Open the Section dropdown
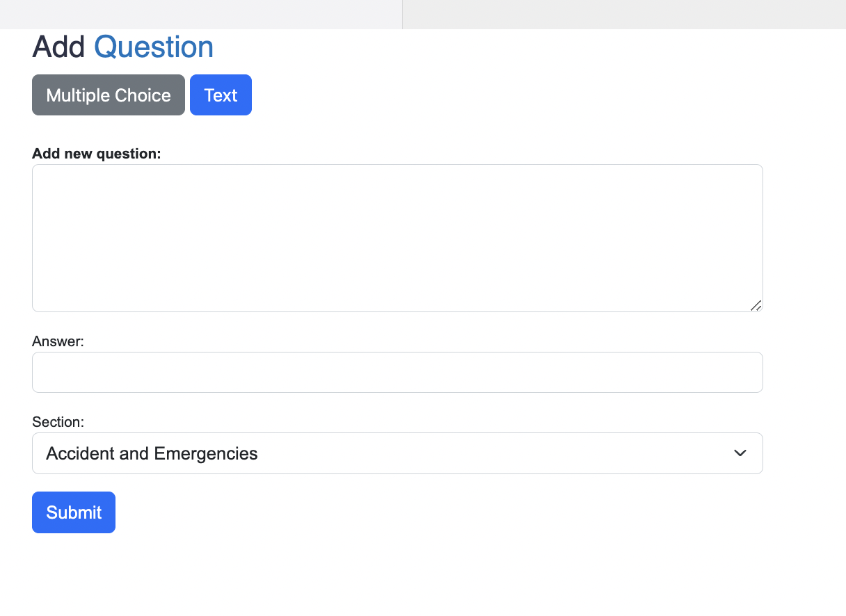 pyautogui.click(x=397, y=453)
